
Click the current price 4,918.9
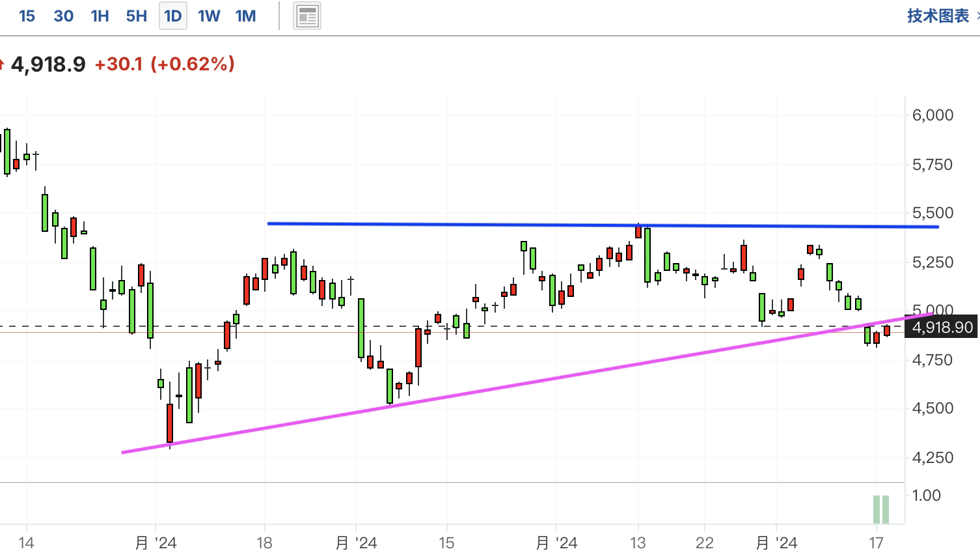(x=48, y=64)
